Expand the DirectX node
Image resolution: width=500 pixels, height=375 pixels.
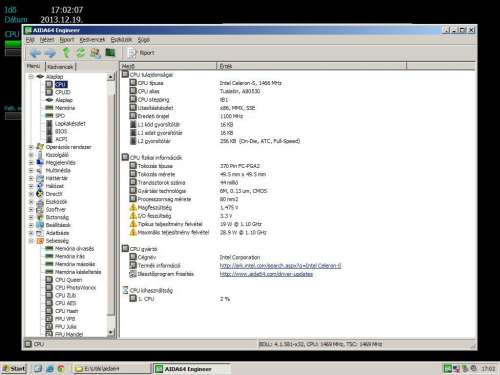coord(31,194)
